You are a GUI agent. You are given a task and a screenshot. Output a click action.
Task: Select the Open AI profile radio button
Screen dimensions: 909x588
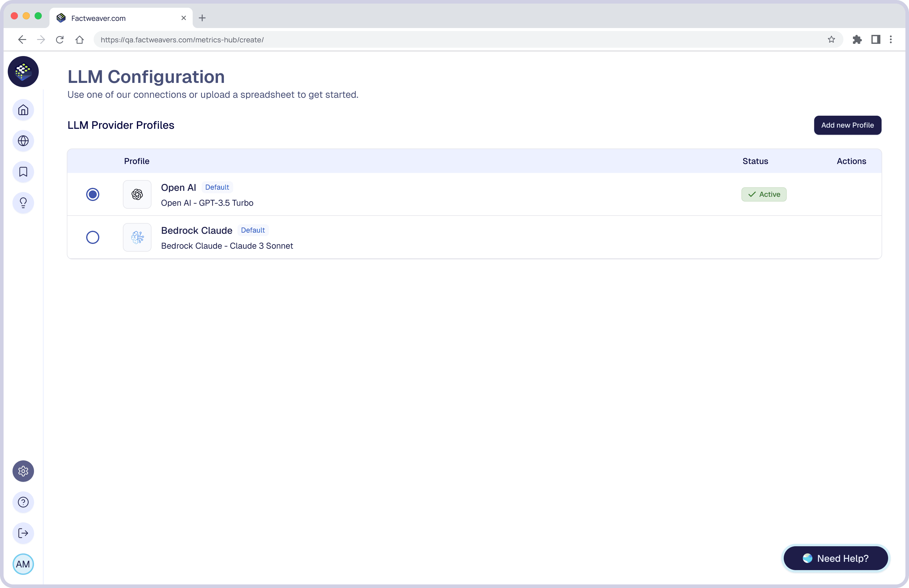[x=93, y=194]
